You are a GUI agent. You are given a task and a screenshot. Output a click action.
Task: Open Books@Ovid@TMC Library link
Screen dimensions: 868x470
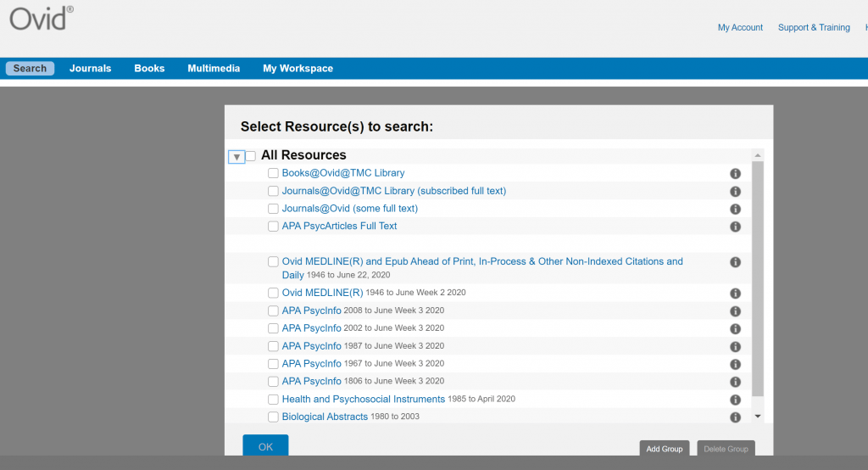(343, 173)
